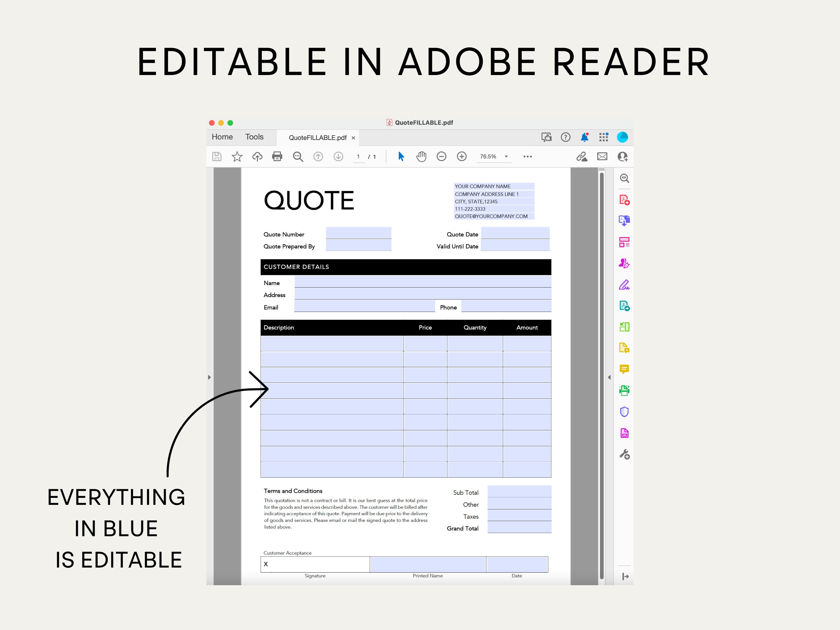The width and height of the screenshot is (840, 630).
Task: Select the Hand tool in the toolbar
Action: tap(421, 156)
